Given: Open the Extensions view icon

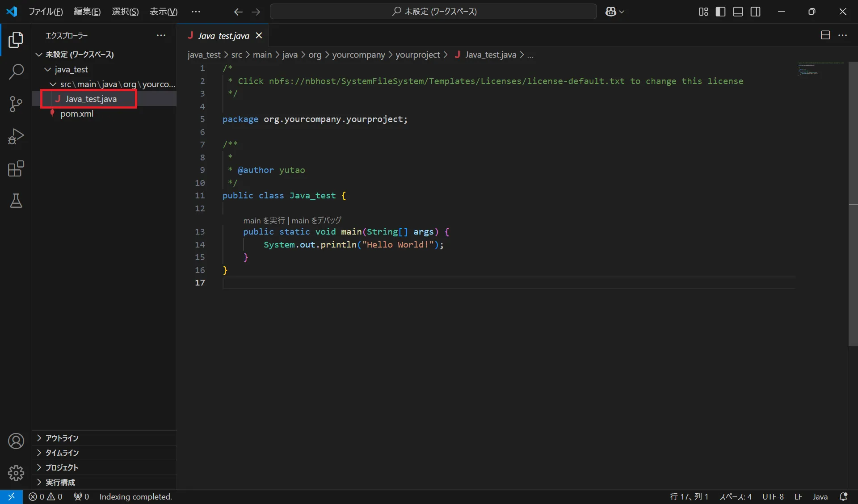Looking at the screenshot, I should pyautogui.click(x=16, y=169).
